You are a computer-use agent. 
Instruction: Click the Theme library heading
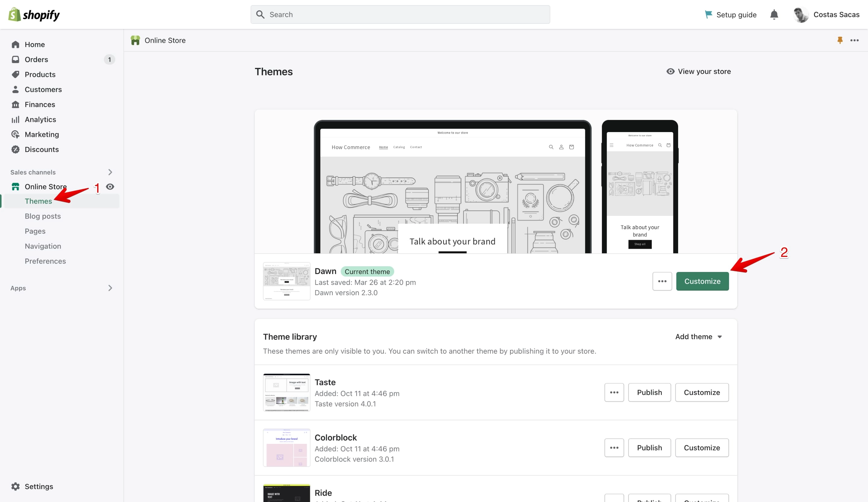290,336
